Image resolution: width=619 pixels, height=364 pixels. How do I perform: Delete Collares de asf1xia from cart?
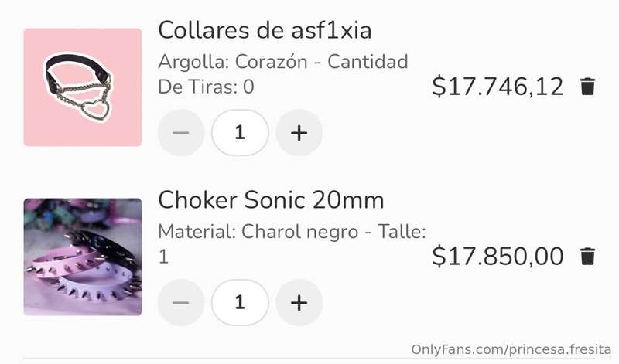[x=587, y=87]
